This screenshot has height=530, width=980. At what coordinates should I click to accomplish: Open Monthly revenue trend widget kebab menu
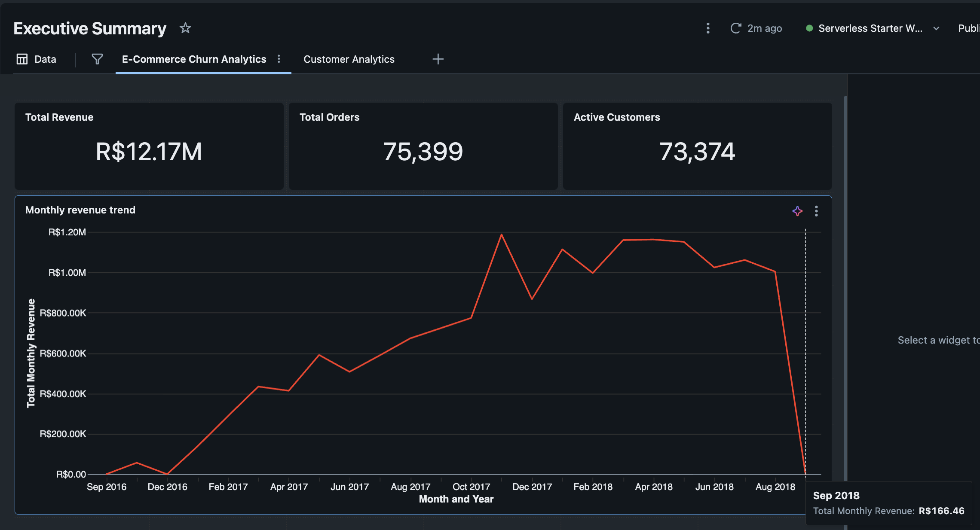tap(816, 211)
